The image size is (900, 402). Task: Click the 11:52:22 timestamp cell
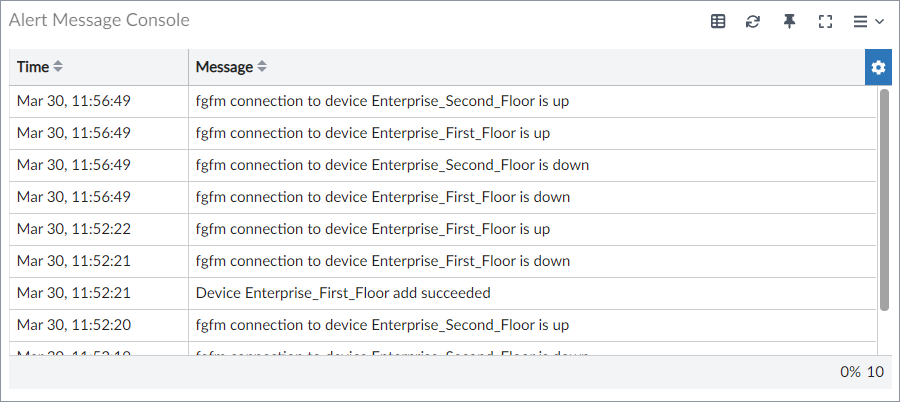[x=74, y=229]
